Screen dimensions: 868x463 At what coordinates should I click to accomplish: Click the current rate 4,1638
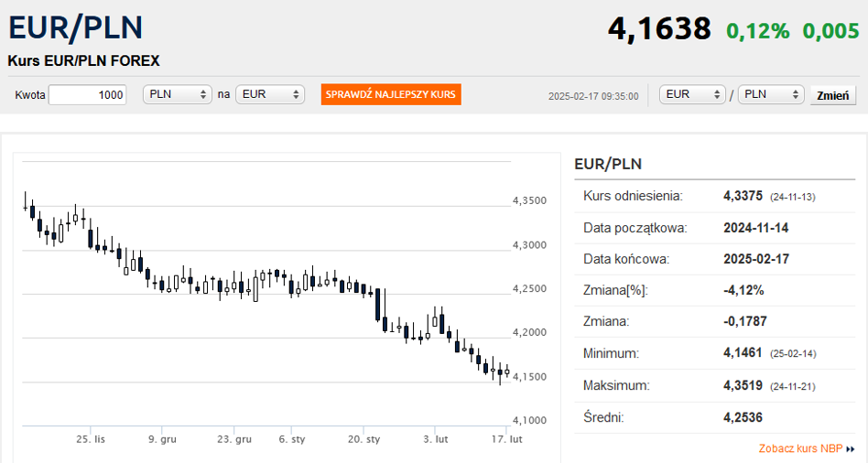pyautogui.click(x=659, y=29)
